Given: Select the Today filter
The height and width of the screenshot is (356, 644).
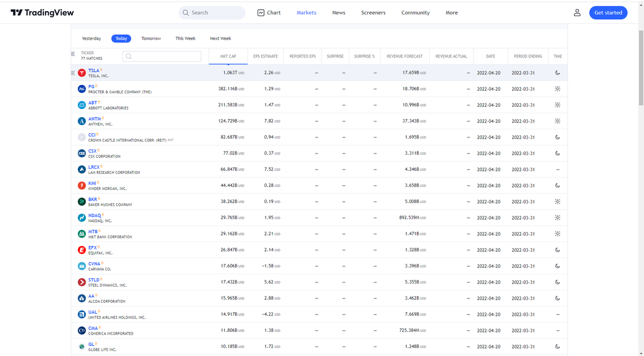Looking at the screenshot, I should tap(121, 39).
